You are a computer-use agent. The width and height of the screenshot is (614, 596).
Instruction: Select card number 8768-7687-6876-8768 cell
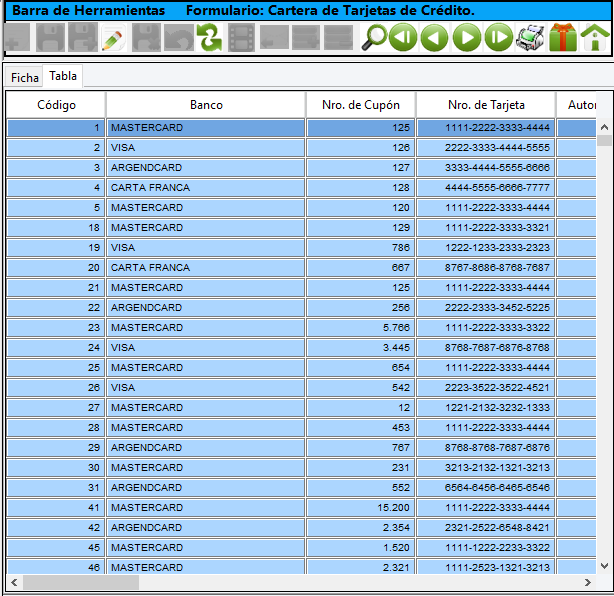pyautogui.click(x=485, y=348)
